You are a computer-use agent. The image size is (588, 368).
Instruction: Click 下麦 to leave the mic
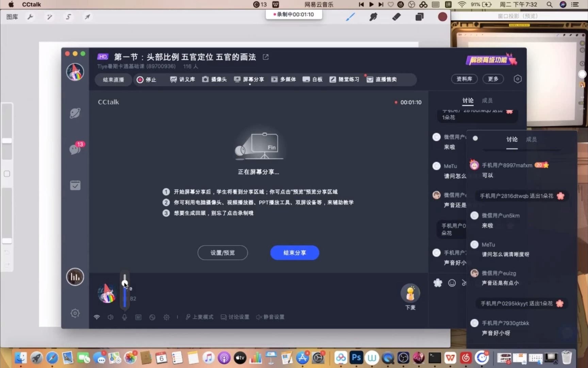coord(410,297)
